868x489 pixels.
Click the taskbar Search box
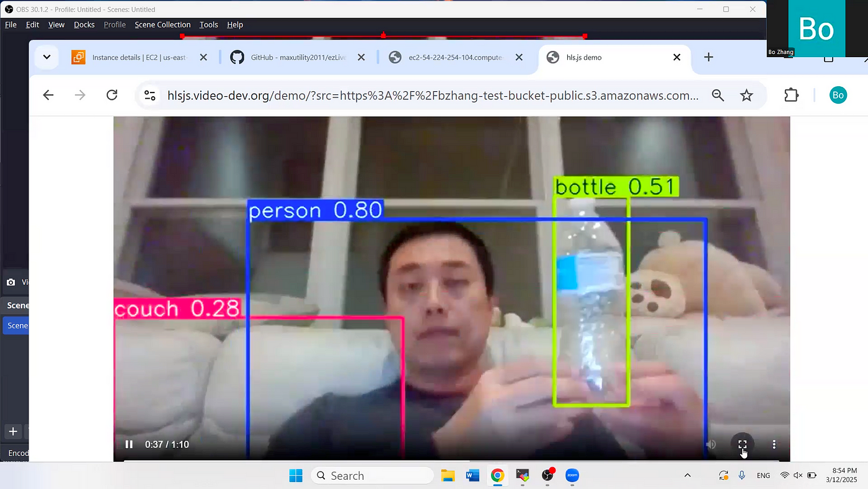[372, 476]
